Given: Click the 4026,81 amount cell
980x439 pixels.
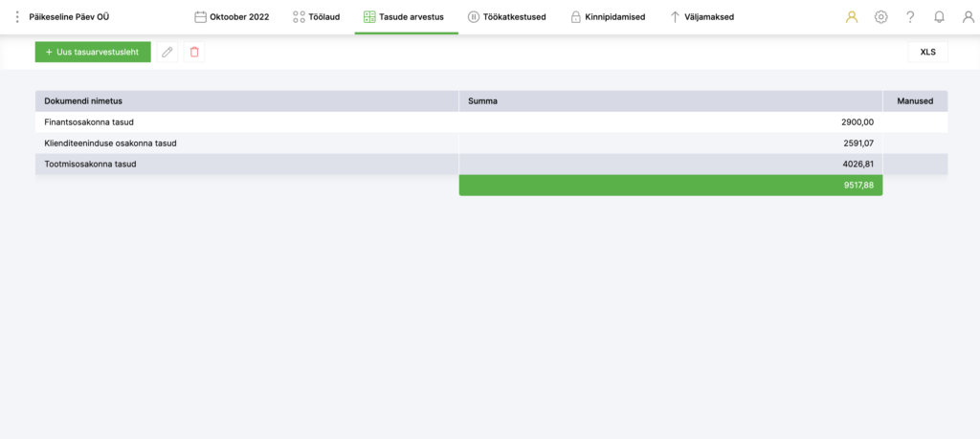Looking at the screenshot, I should click(671, 165).
